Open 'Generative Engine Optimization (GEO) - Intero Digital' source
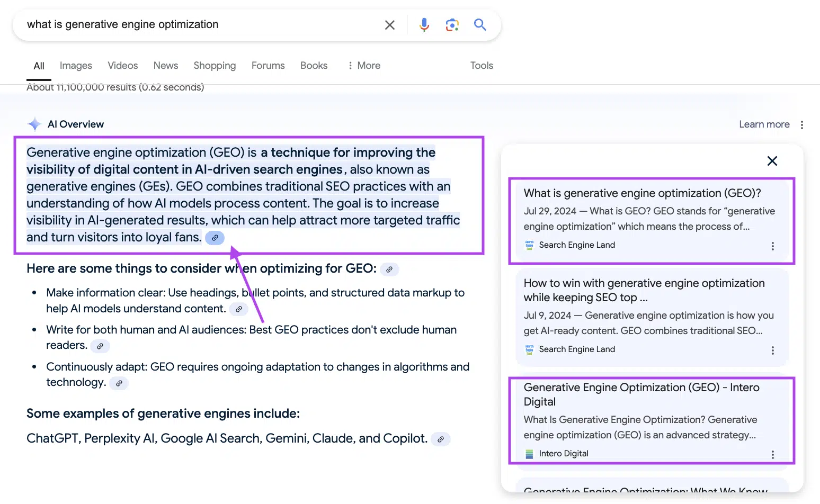 (x=641, y=394)
